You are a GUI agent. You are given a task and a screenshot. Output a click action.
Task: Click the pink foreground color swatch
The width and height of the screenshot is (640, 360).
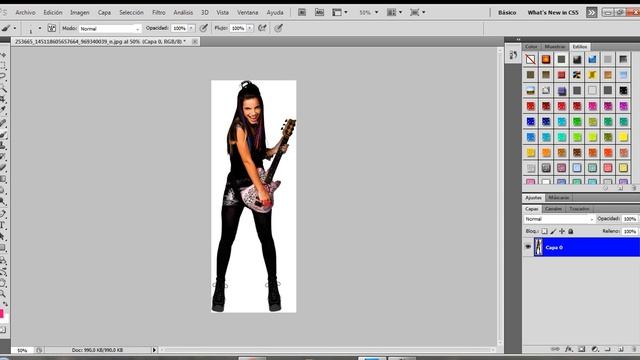[x=2, y=313]
